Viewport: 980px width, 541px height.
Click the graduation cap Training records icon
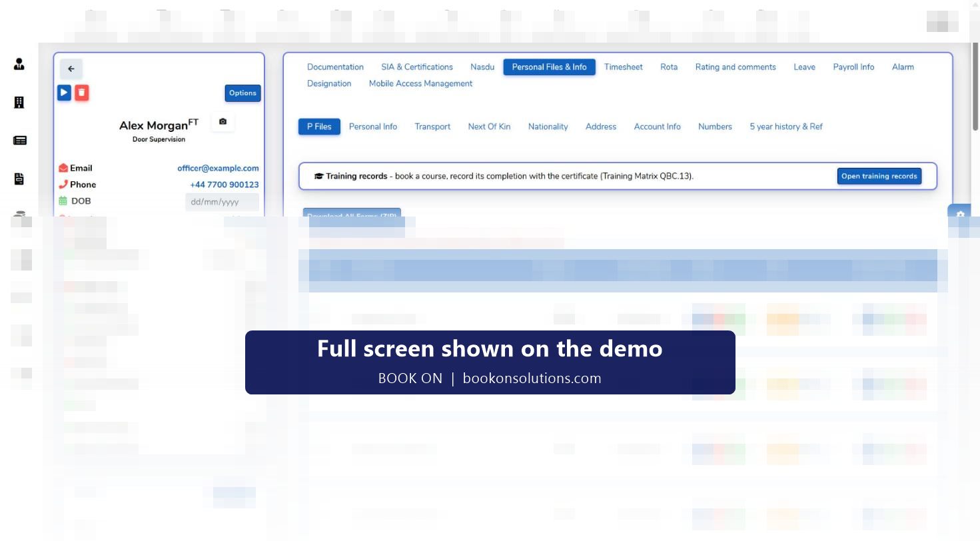click(x=318, y=177)
